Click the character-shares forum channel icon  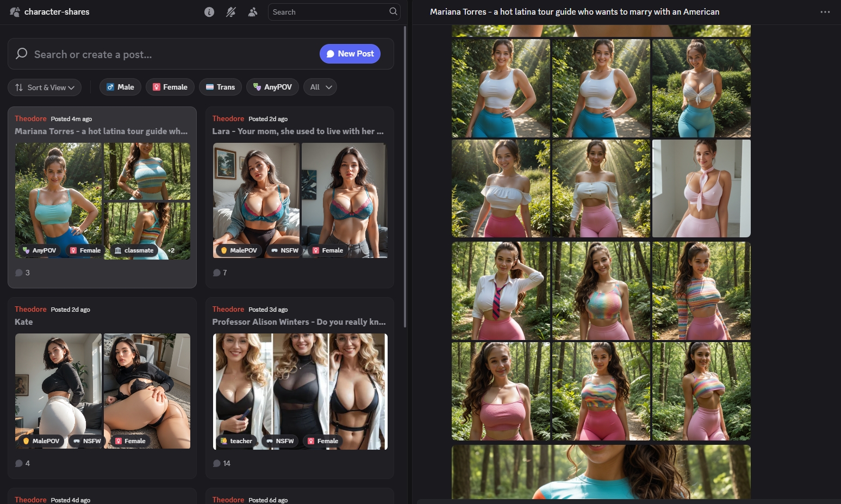point(15,12)
